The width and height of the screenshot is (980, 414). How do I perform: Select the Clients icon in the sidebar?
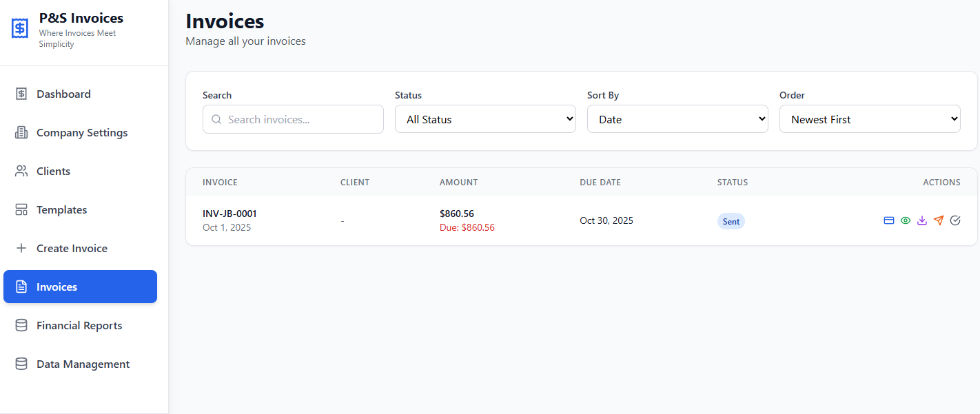click(21, 171)
